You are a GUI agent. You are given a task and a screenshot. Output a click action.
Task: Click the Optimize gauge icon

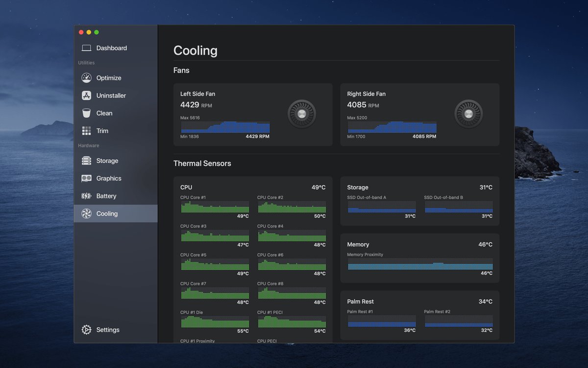pyautogui.click(x=87, y=78)
